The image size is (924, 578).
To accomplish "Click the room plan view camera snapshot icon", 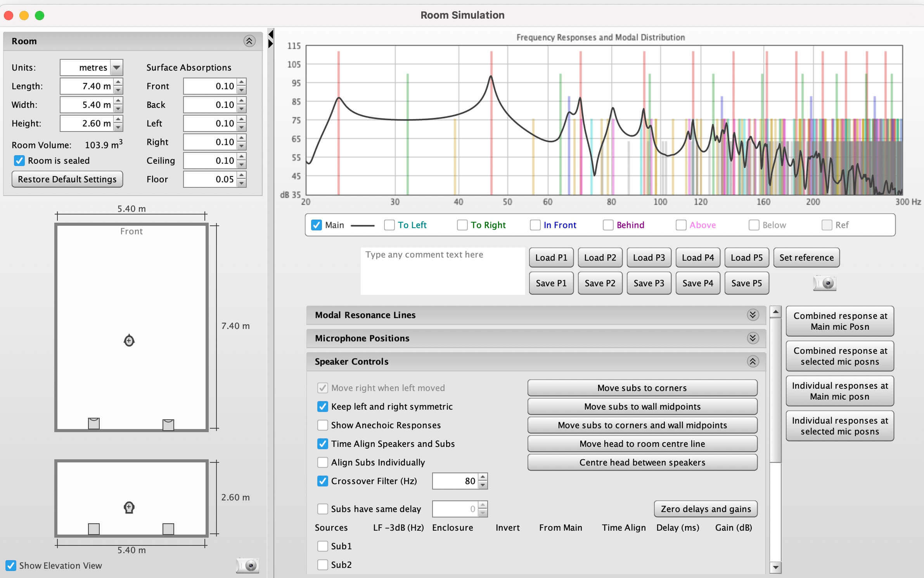I will pyautogui.click(x=247, y=566).
